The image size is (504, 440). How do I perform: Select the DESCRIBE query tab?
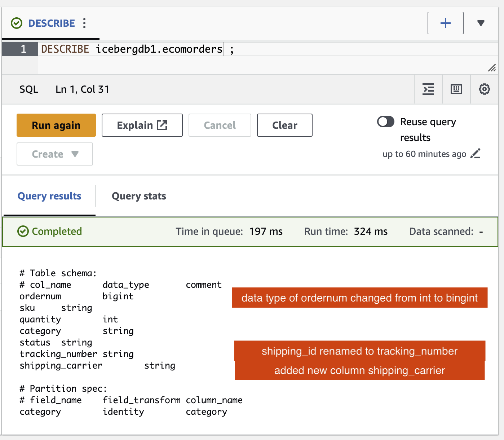(x=51, y=23)
